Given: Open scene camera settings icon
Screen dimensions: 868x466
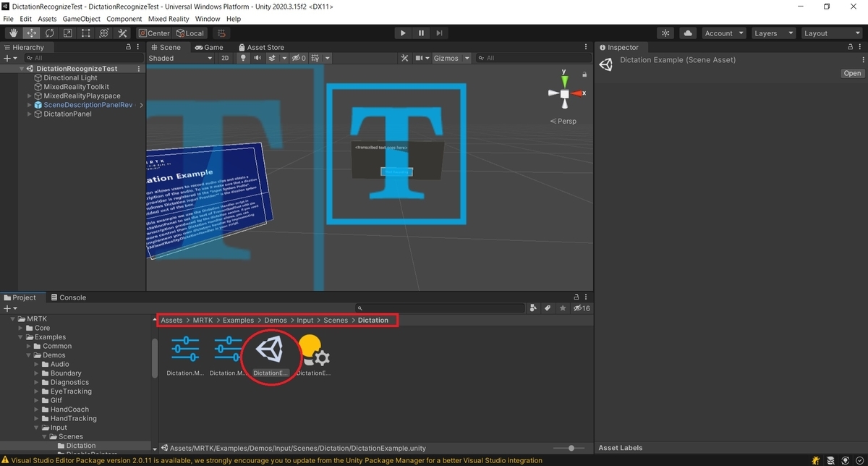Looking at the screenshot, I should coord(420,58).
